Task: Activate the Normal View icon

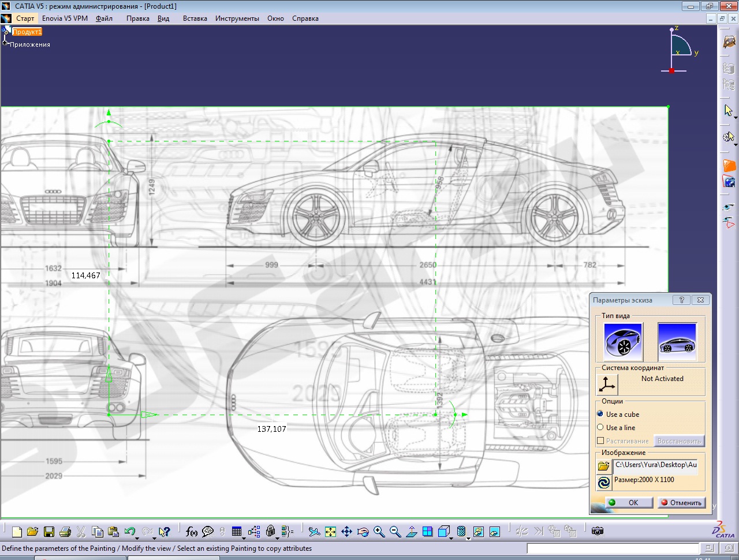Action: (x=411, y=532)
